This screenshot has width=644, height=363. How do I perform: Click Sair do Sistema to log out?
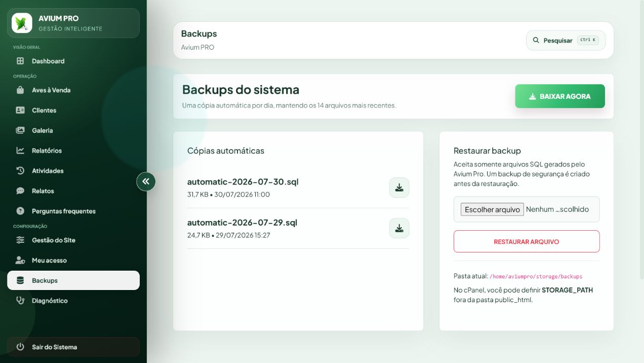click(73, 347)
